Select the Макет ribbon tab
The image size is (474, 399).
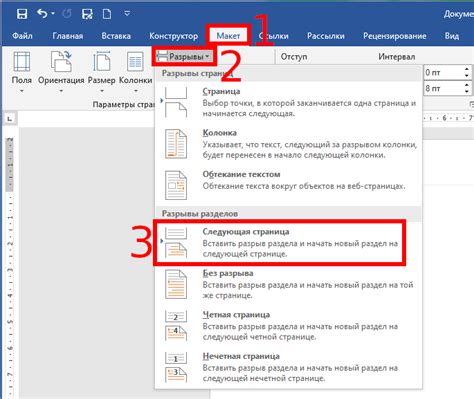coord(228,36)
